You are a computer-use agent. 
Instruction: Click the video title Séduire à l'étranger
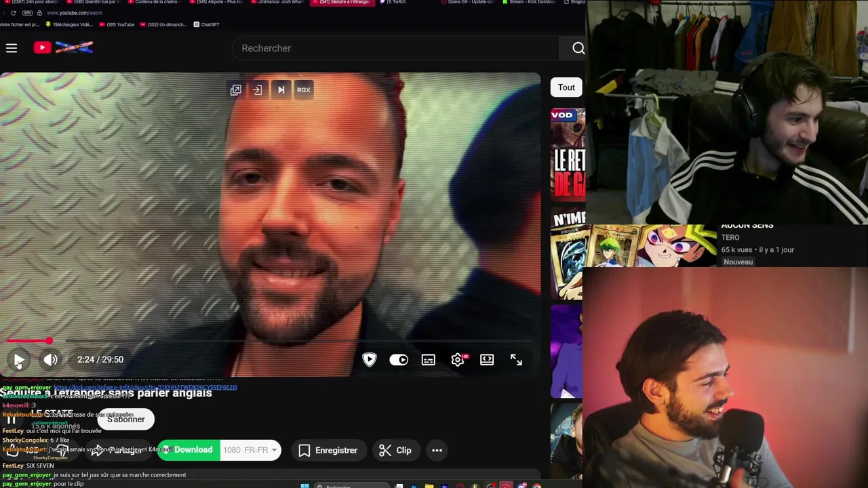[x=106, y=393]
